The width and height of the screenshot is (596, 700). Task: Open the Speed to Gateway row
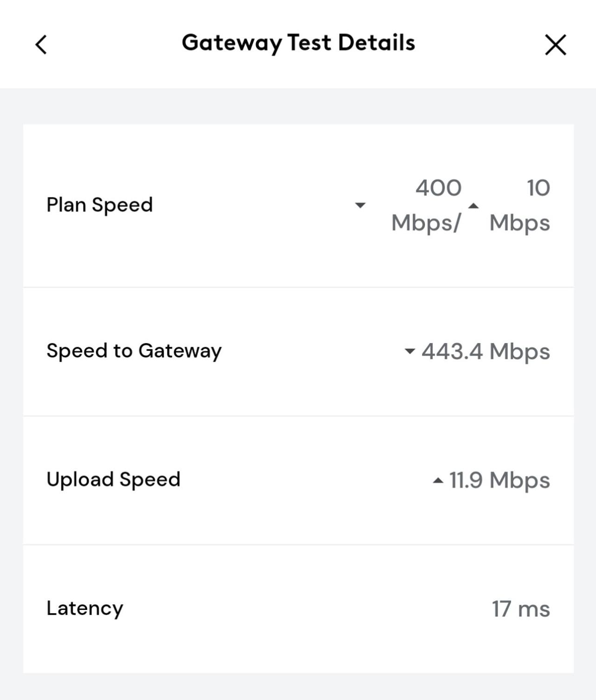coord(298,352)
